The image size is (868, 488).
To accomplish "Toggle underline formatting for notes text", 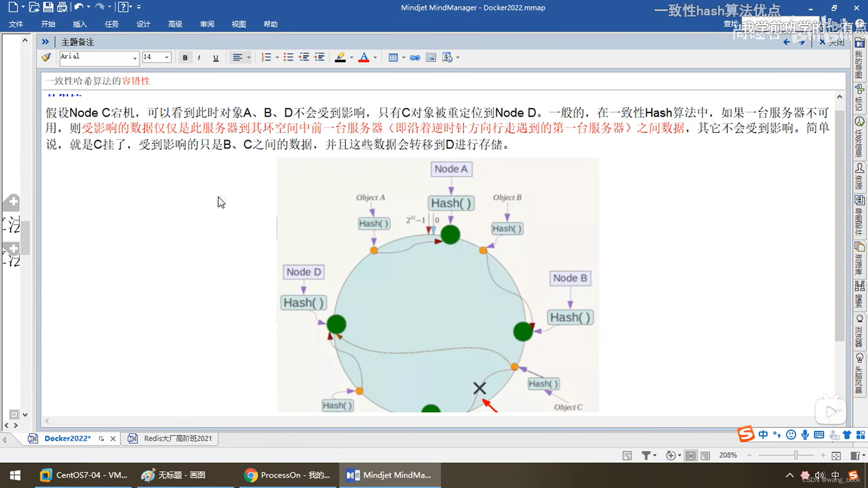I will (216, 57).
